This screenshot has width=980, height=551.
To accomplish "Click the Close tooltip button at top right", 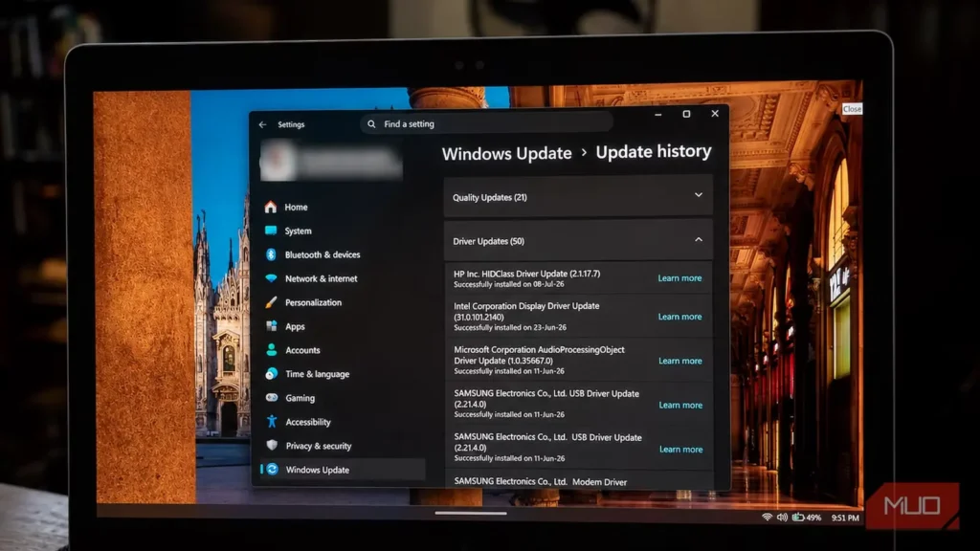I will pyautogui.click(x=852, y=109).
